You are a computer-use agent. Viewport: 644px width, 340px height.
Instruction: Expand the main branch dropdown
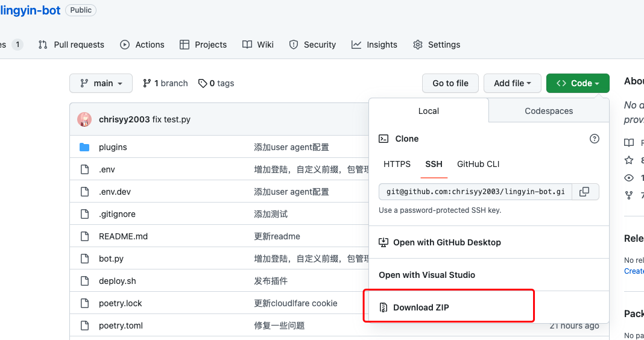(101, 83)
